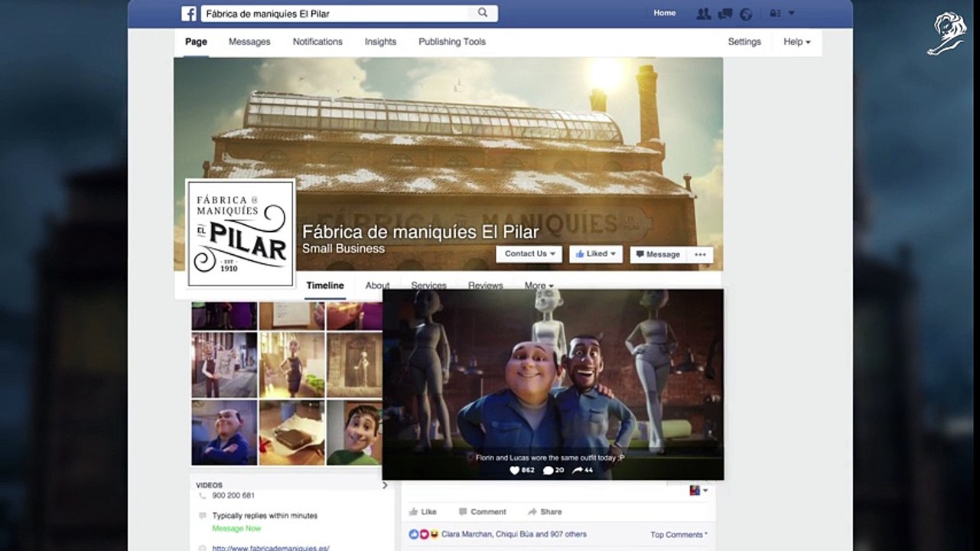
Task: Click the Typically replies within minutes text
Action: [265, 516]
